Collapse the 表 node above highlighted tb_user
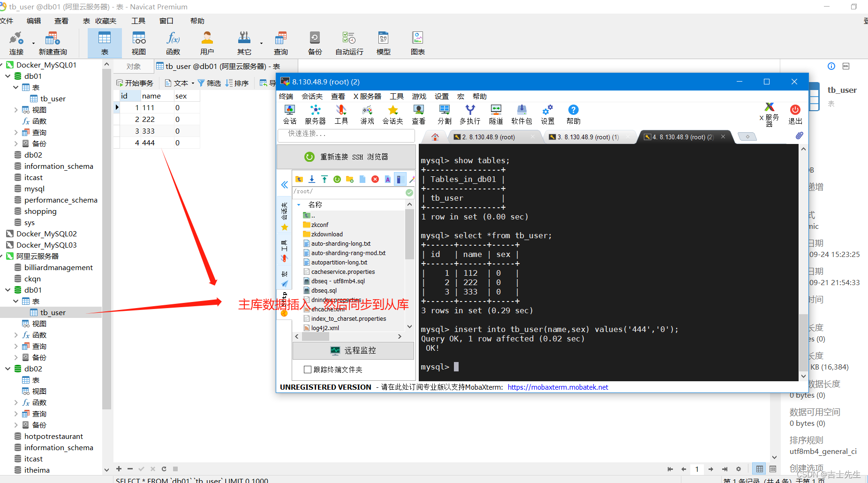Screen dimensions: 868x483 [x=16, y=301]
